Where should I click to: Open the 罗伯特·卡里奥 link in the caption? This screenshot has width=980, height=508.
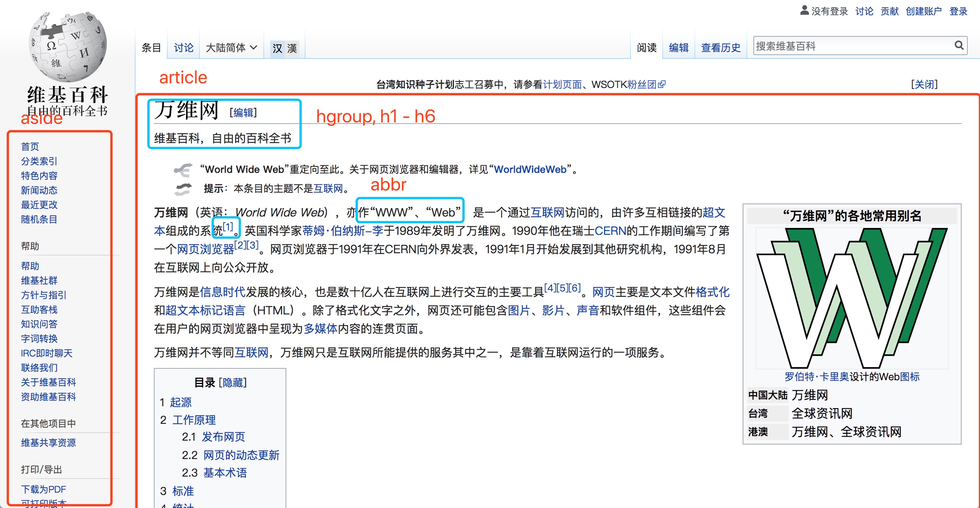817,377
